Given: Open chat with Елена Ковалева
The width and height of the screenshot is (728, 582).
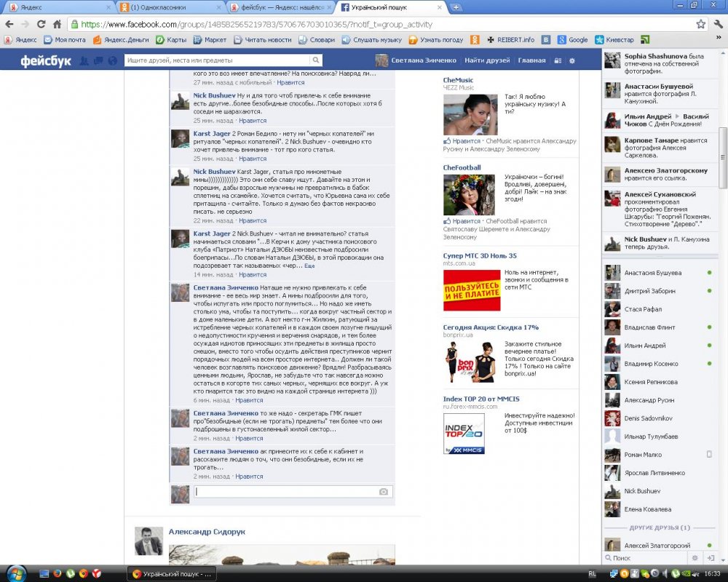Looking at the screenshot, I should (x=658, y=509).
